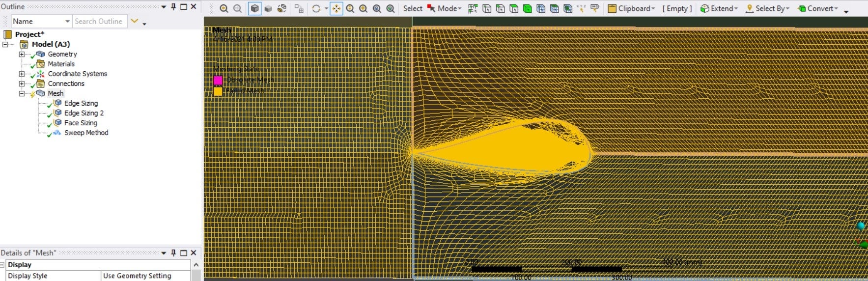This screenshot has width=868, height=281.
Task: Click the Obsolete Mesh magenta swatch
Action: tap(218, 80)
